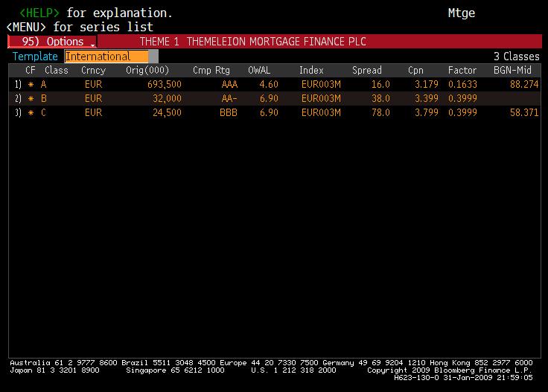Screen dimensions: 548x392
Task: Click the asterisk CF icon for class C
Action: [31, 113]
